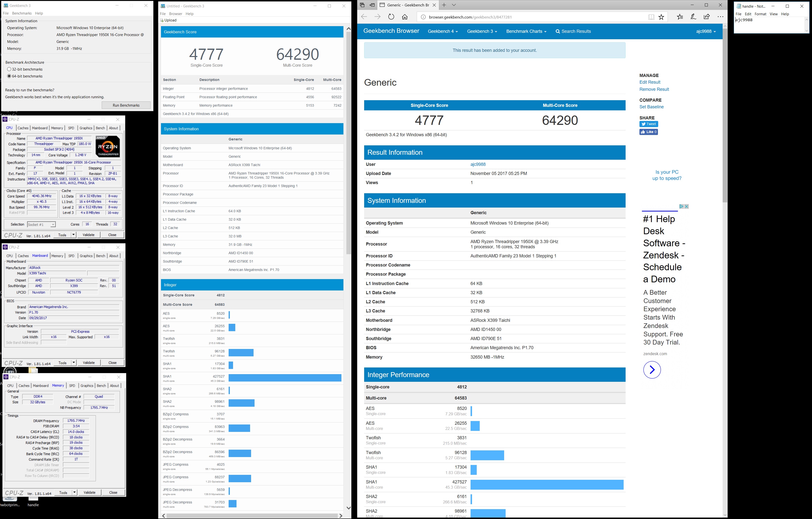Click Validate in CPU-Z Memory window
This screenshot has width=812, height=519.
89,492
